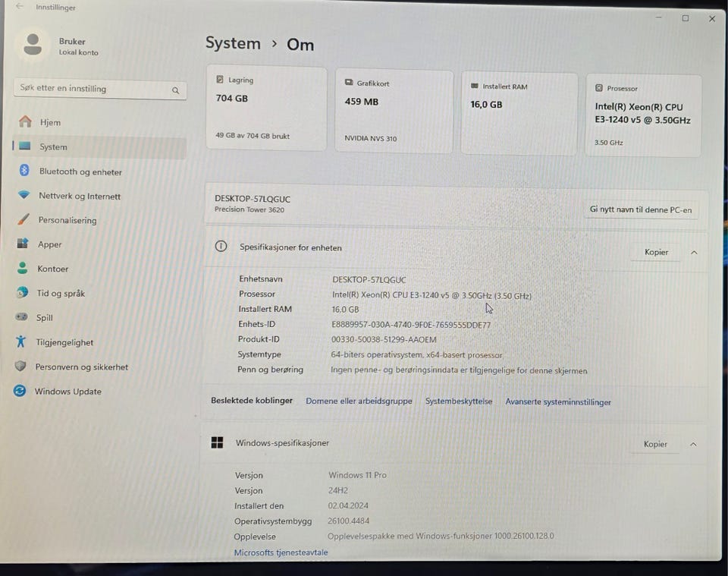This screenshot has height=576, width=728.
Task: Click the Apper icon in the sidebar
Action: click(22, 243)
